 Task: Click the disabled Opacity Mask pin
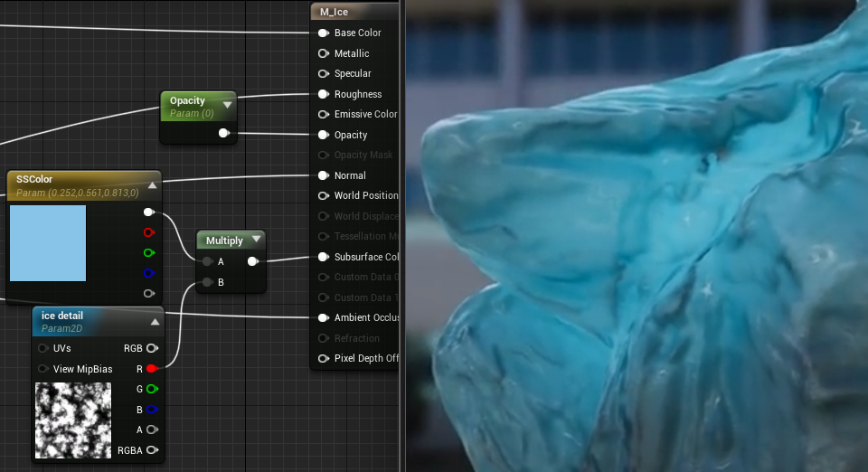point(324,155)
